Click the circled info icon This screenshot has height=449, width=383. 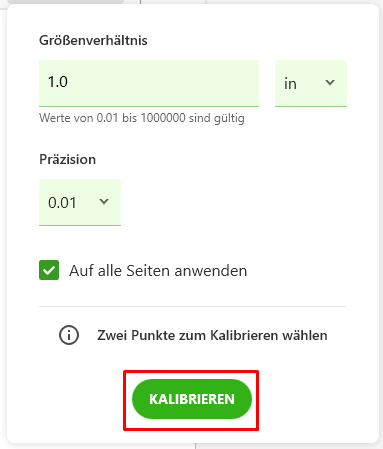click(x=69, y=335)
